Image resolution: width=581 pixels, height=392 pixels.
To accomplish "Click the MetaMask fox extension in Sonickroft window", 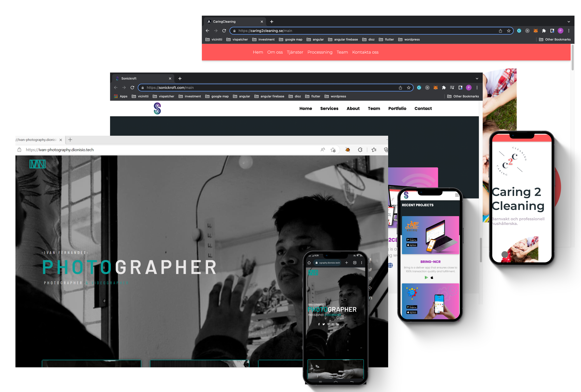I will [x=435, y=88].
